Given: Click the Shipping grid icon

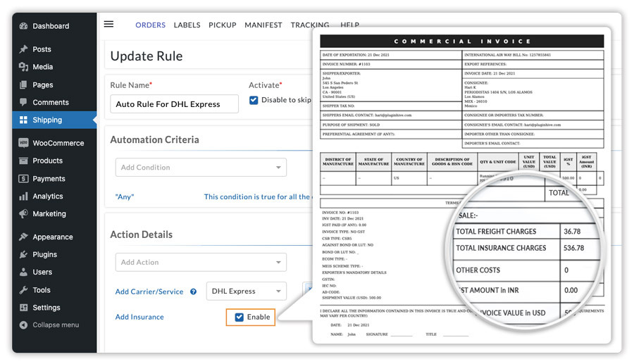Looking at the screenshot, I should (23, 120).
